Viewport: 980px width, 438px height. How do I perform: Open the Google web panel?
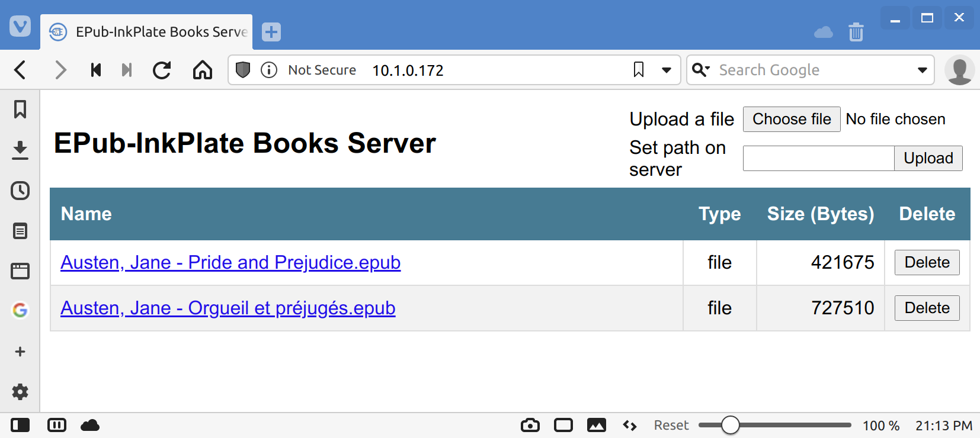pos(20,310)
